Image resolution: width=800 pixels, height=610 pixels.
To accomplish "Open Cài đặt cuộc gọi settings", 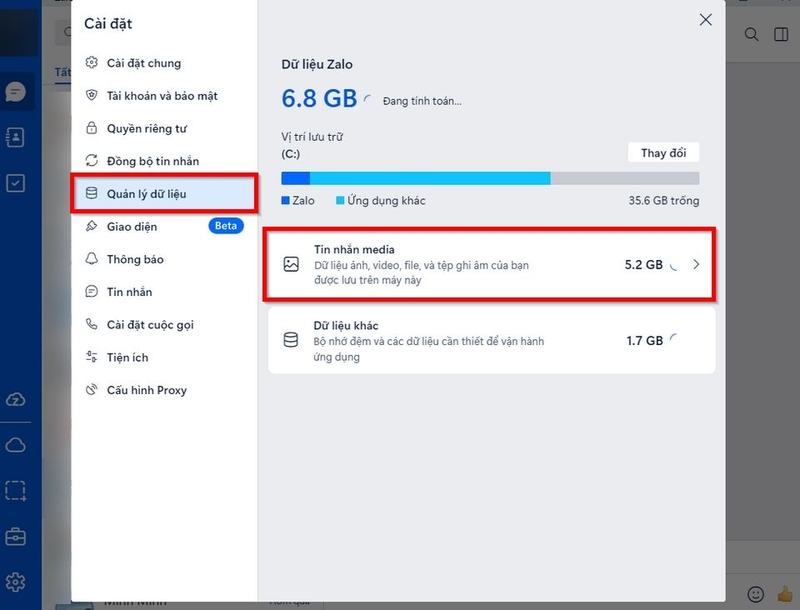I will coord(164,324).
